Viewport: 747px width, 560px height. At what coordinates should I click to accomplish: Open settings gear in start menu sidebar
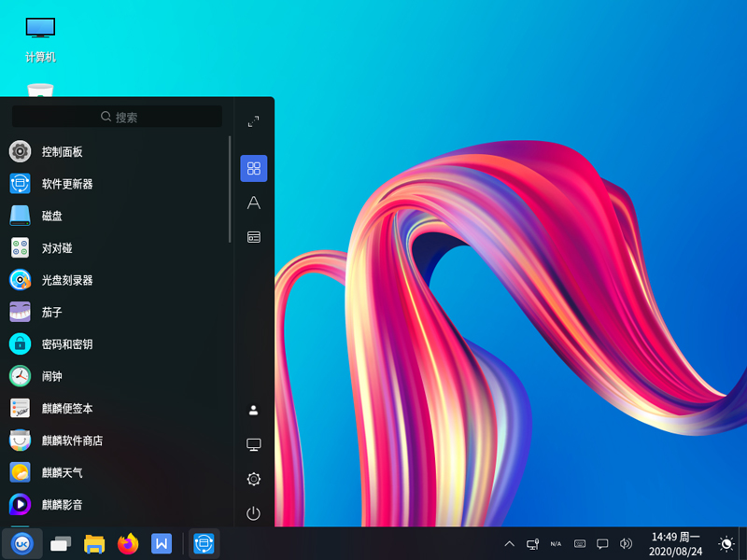[253, 479]
